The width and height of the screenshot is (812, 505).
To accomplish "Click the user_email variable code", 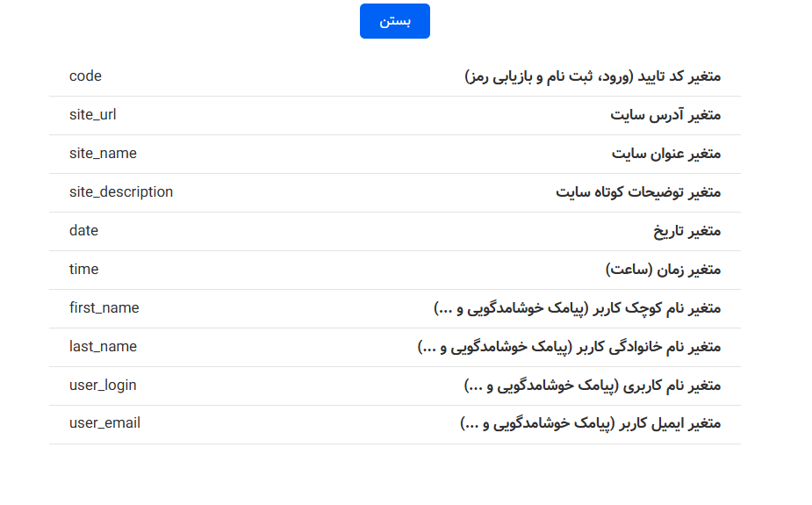I will pyautogui.click(x=104, y=424).
